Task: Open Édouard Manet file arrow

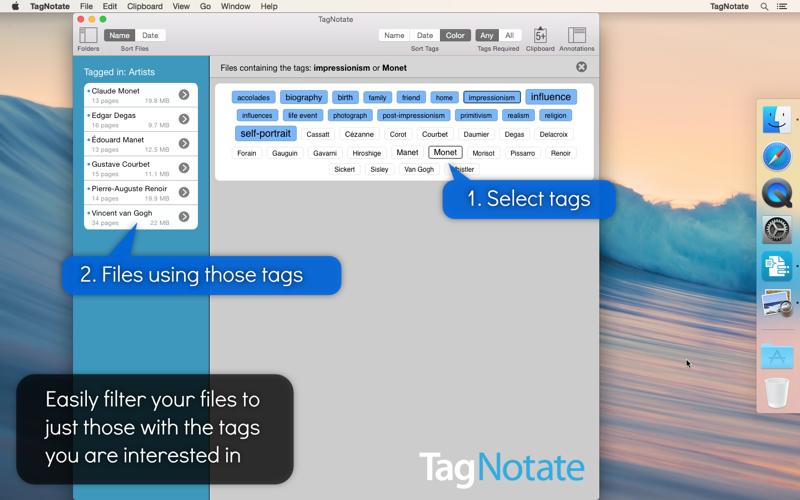Action: coord(184,143)
